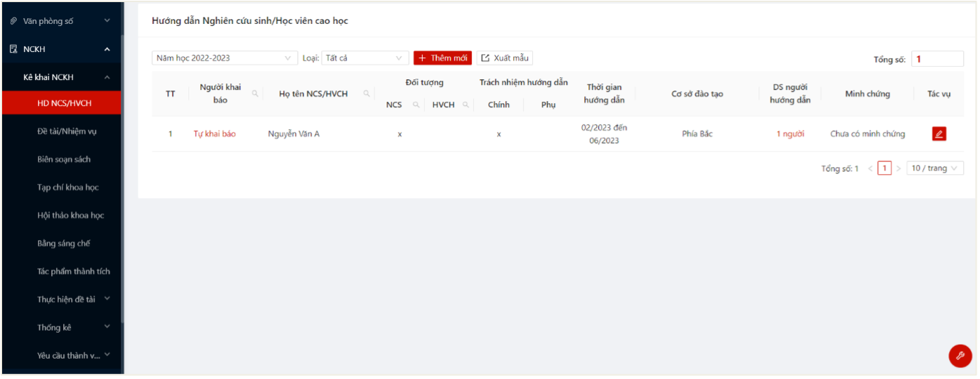Click the floating red wrench button
The height and width of the screenshot is (379, 980).
960,356
